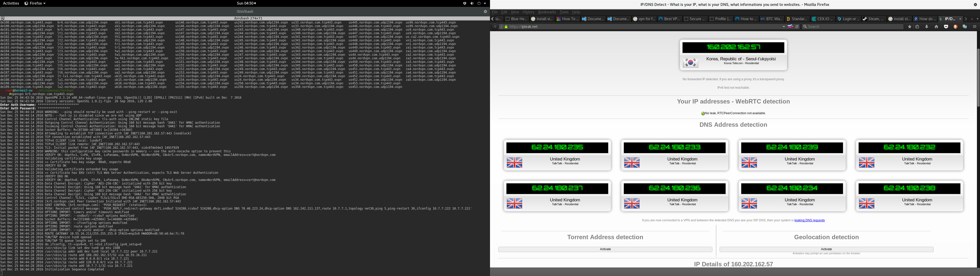Screen dimensions: 980x276
Task: Open the power menu icon
Action: point(479,3)
